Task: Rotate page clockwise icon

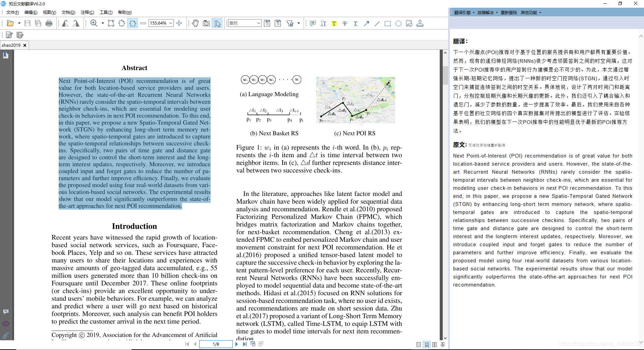Action: tap(76, 23)
